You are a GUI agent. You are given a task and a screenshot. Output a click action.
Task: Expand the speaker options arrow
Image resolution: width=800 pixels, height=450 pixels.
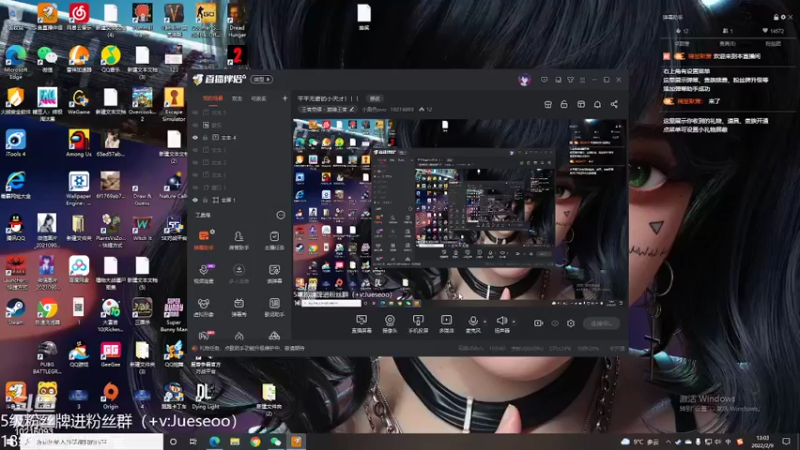point(513,321)
